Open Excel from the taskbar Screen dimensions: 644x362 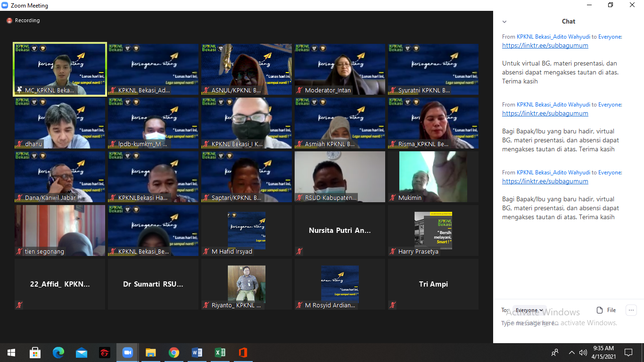[220, 353]
